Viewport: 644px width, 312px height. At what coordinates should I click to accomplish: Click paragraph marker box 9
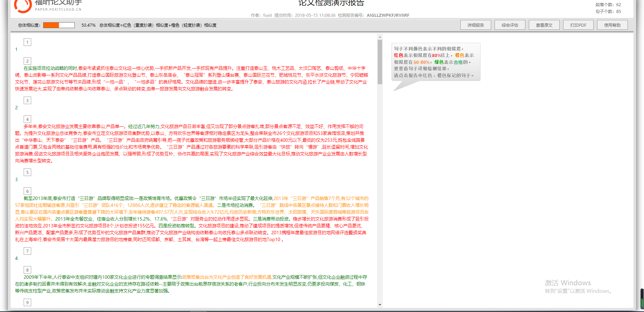point(27,302)
